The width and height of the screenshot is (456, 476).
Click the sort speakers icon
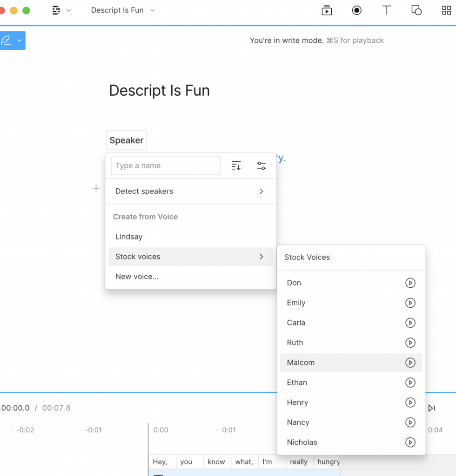(236, 165)
